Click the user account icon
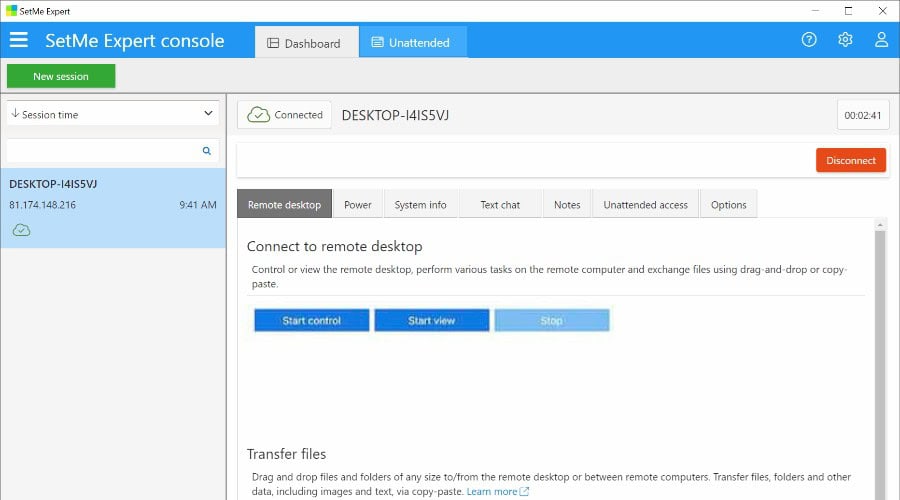This screenshot has width=900, height=500. (x=881, y=40)
